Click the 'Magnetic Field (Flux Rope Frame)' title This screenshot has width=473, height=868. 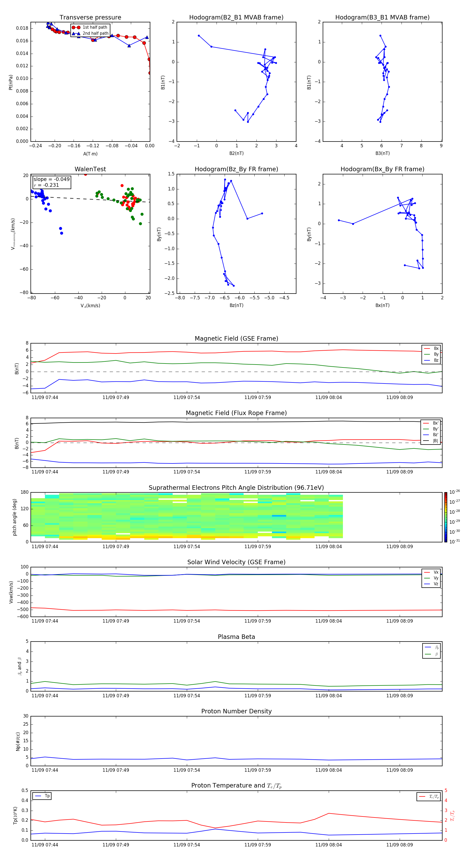[236, 413]
